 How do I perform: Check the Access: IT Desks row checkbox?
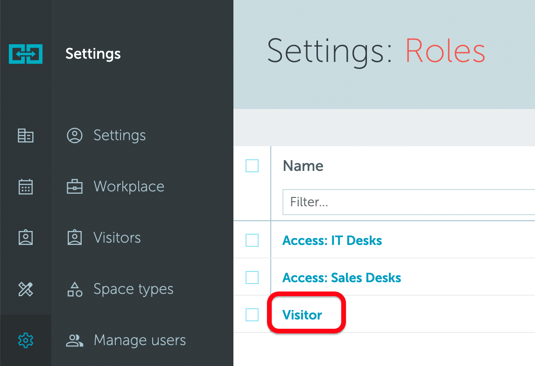tap(252, 240)
